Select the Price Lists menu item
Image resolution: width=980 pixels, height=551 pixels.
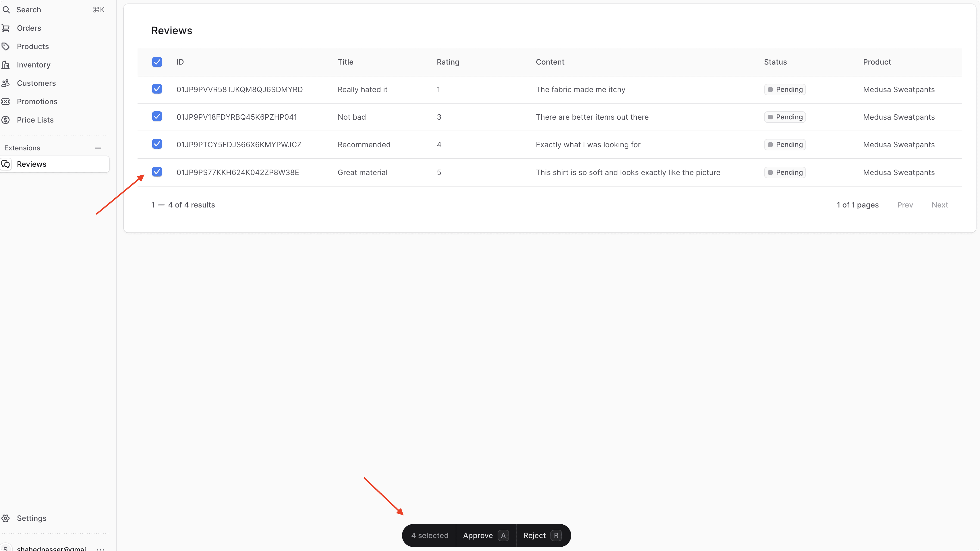click(x=35, y=119)
